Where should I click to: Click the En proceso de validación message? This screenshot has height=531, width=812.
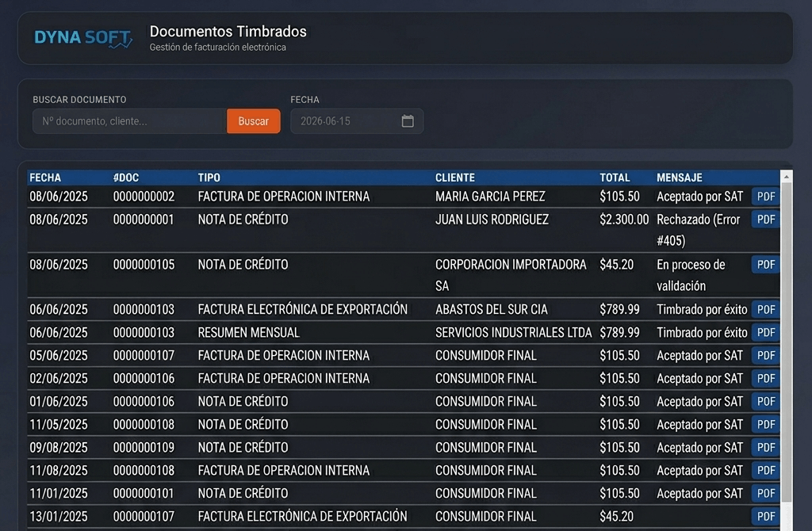tap(691, 275)
